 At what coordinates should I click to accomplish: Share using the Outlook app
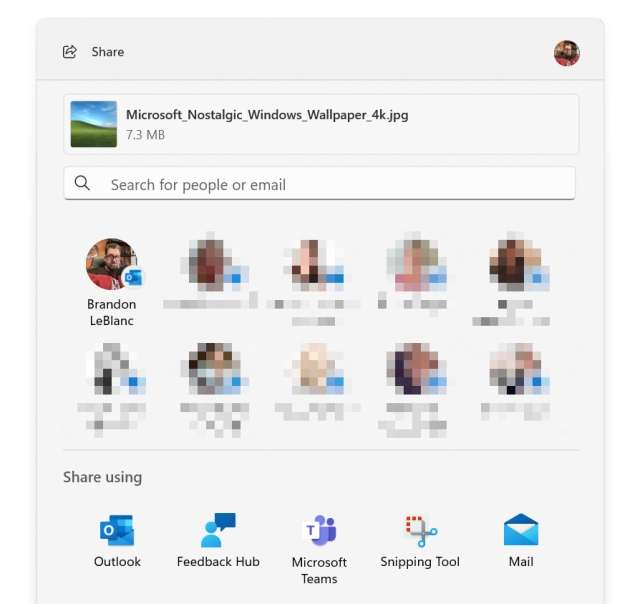[x=117, y=540]
